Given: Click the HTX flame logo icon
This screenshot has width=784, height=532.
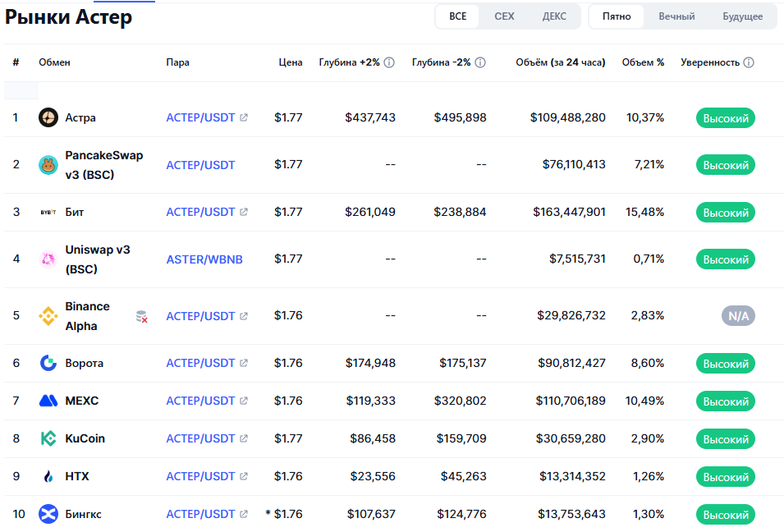Looking at the screenshot, I should (48, 476).
